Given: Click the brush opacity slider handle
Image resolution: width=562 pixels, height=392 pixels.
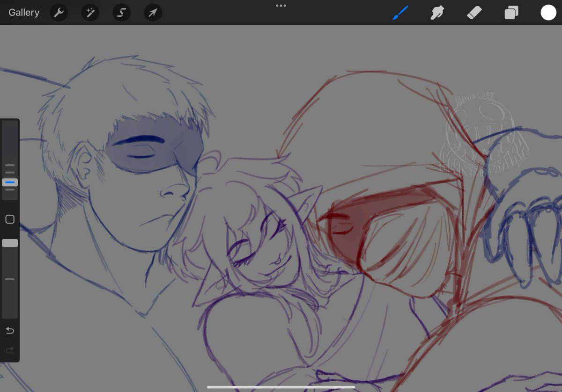Looking at the screenshot, I should pyautogui.click(x=10, y=243).
